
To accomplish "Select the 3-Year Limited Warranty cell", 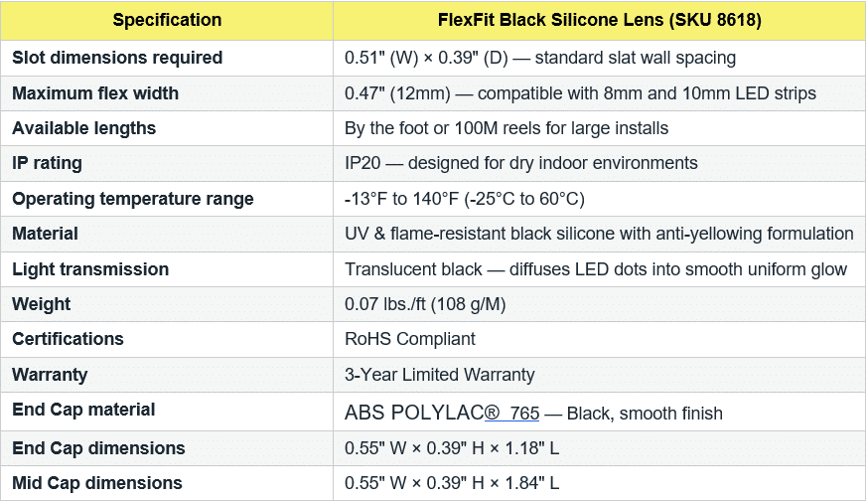I will click(440, 375).
